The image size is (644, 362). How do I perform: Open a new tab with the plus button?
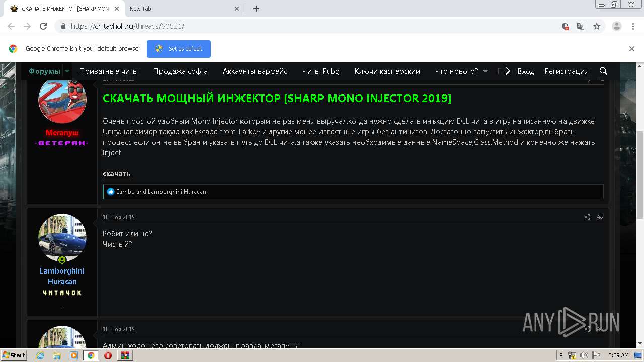point(256,9)
